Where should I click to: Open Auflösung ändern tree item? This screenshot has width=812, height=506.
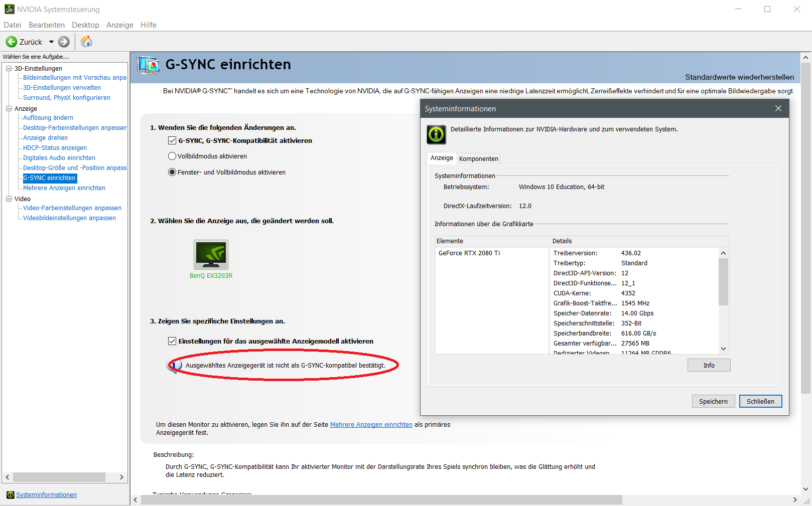click(x=48, y=118)
